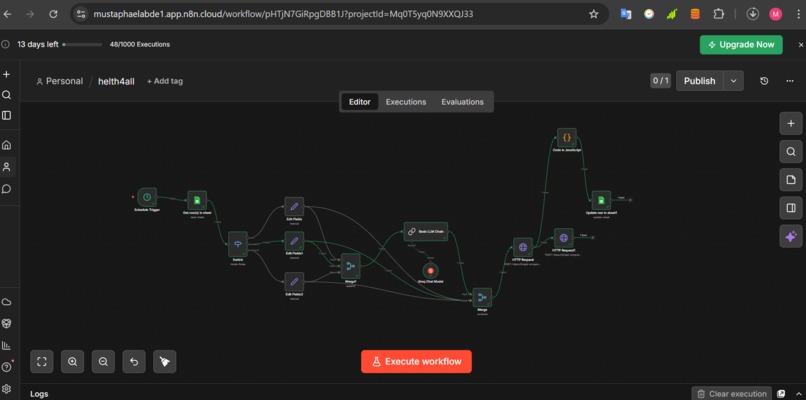
Task: Select the Merge1 node
Action: click(351, 266)
